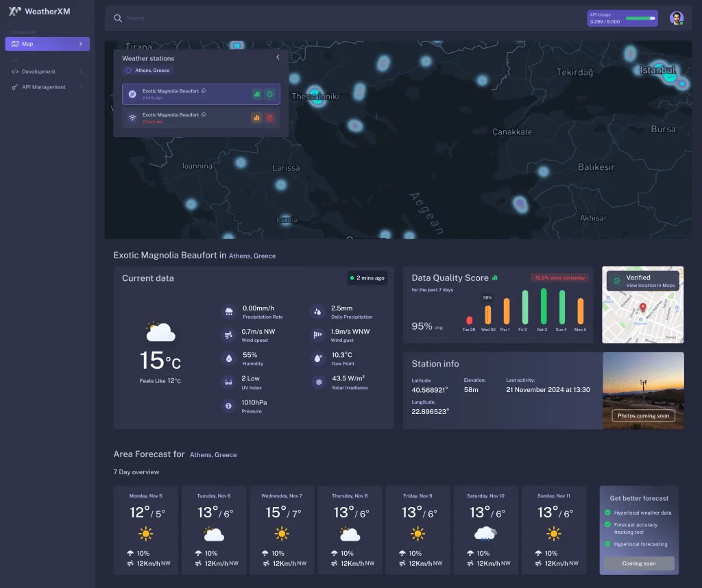Click the -12.5% since yesterday badge

tap(559, 278)
